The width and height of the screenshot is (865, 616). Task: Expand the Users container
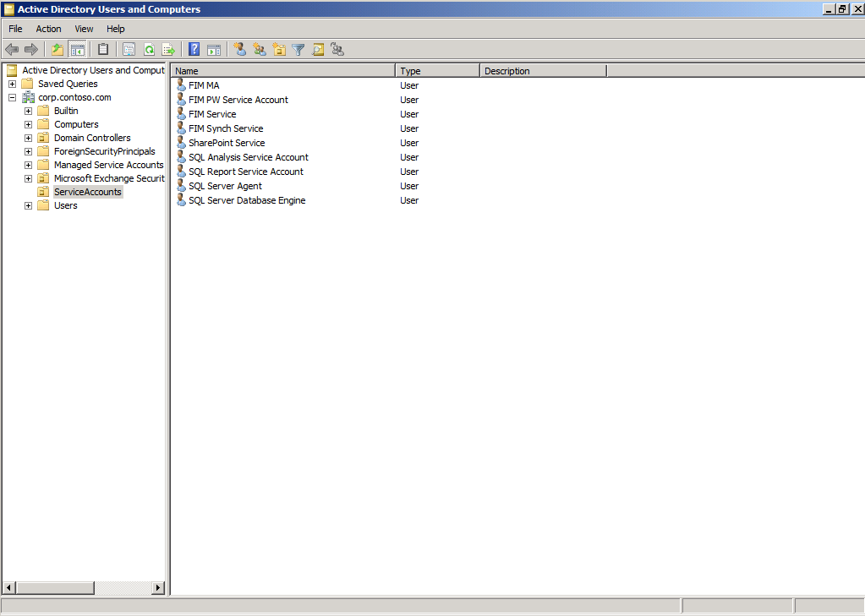click(x=28, y=205)
